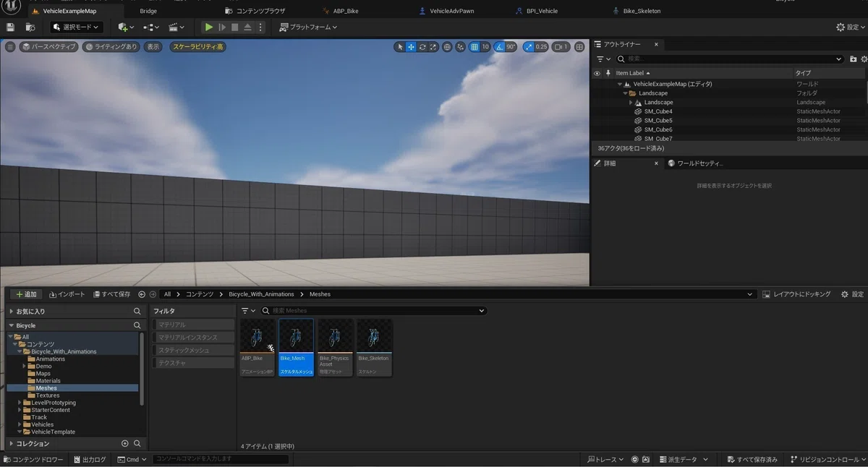The width and height of the screenshot is (868, 467).
Task: Toggle visibility eye column in Outliner
Action: [597, 73]
